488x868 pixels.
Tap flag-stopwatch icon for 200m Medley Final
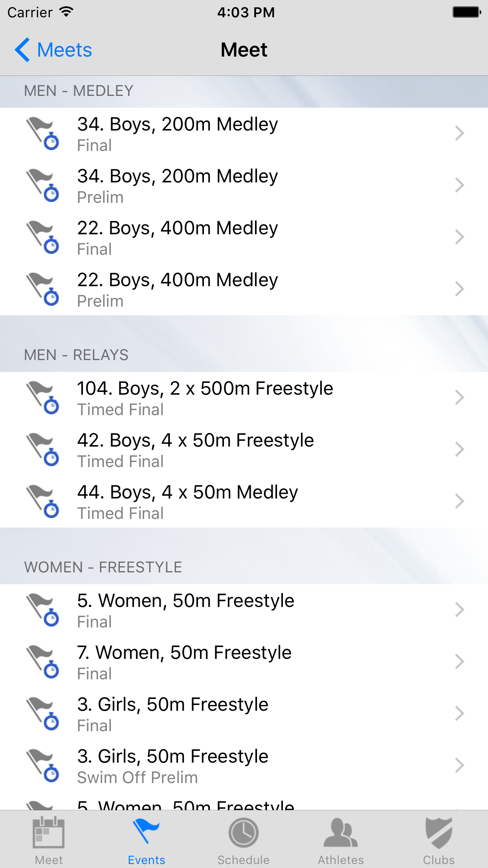42,134
